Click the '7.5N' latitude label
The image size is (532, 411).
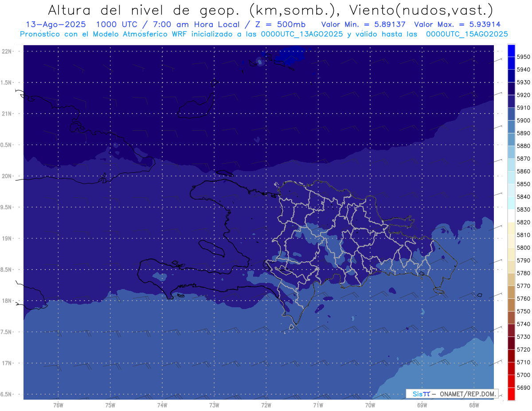coord(6,332)
